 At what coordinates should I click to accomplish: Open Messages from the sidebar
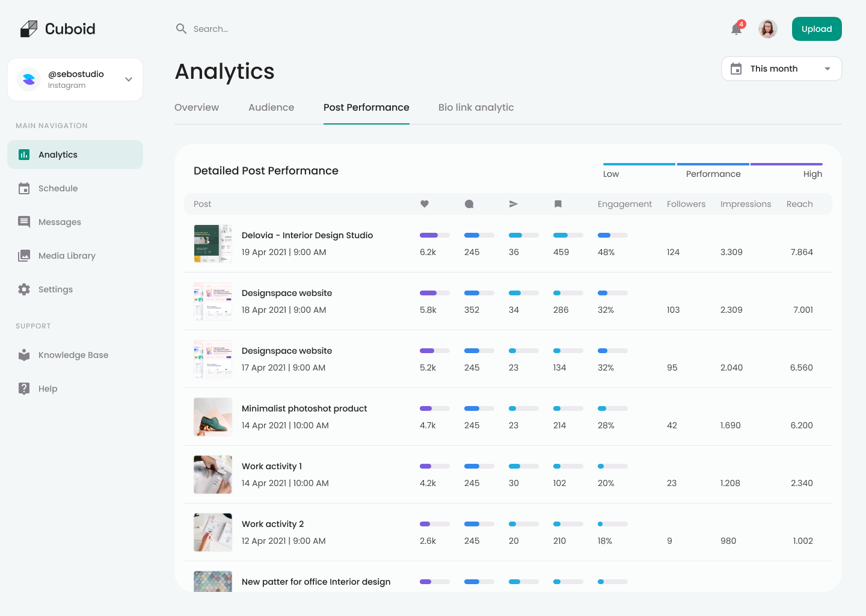pyautogui.click(x=24, y=221)
